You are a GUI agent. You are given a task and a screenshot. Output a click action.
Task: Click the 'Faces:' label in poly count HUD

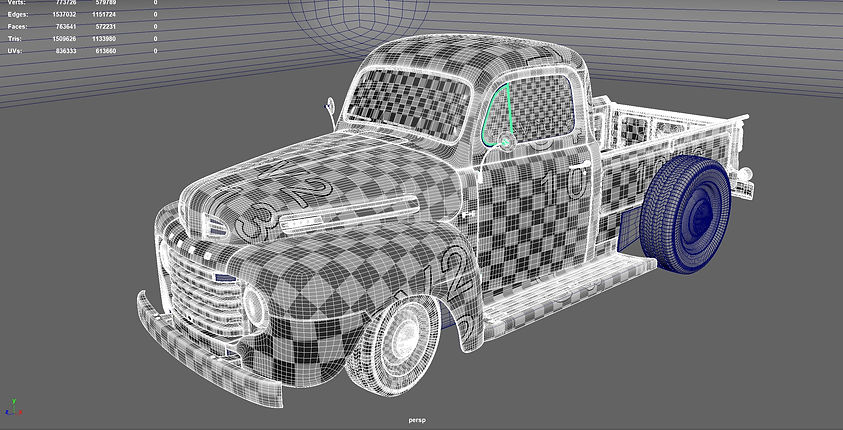pos(17,26)
